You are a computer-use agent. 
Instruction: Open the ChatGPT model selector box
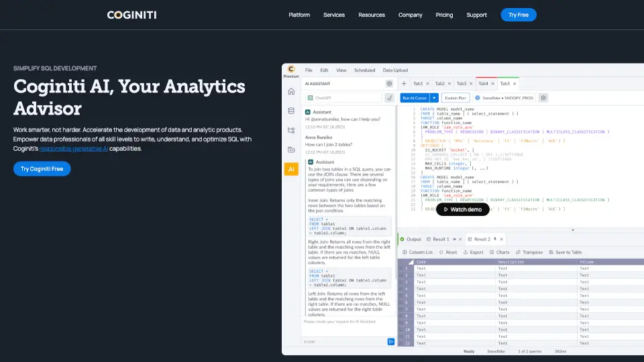click(x=343, y=98)
